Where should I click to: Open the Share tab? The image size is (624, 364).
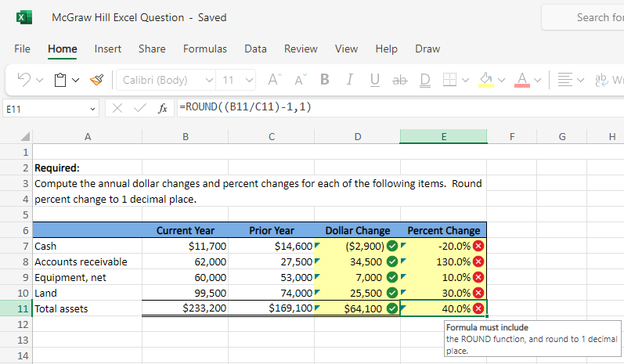[x=152, y=49]
